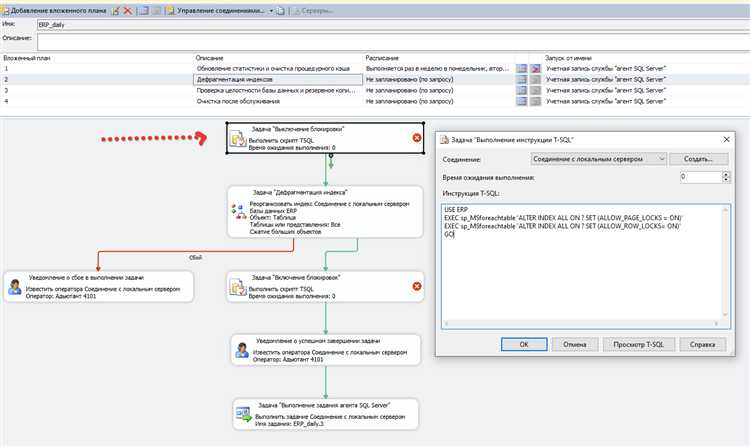This screenshot has width=750, height=447.
Task: Select subplan row 2 'Дефрагментация индексов'
Action: pos(276,79)
